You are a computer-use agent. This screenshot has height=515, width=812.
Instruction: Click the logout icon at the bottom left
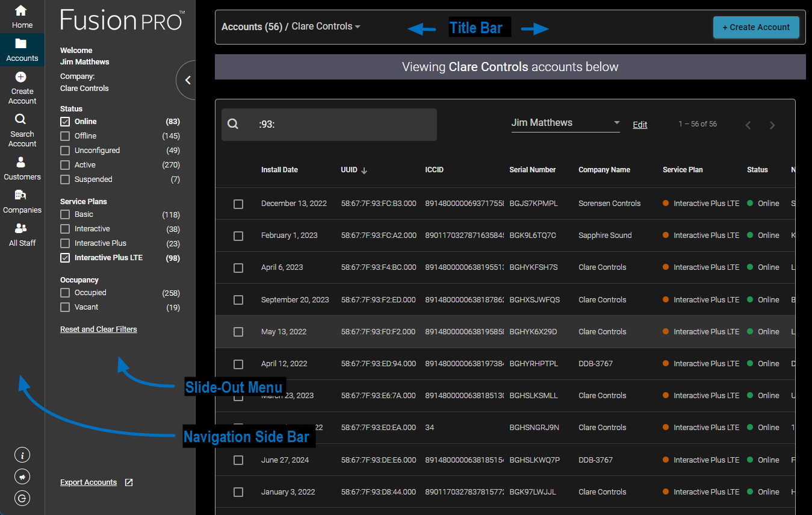pos(22,498)
